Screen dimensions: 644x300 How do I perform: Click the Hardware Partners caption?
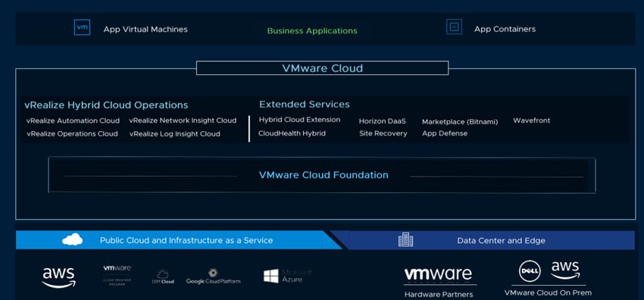click(x=439, y=294)
